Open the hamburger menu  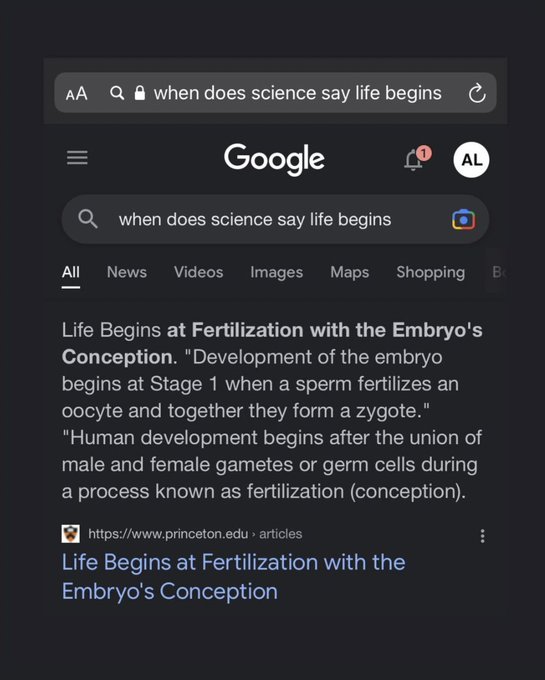click(x=77, y=158)
